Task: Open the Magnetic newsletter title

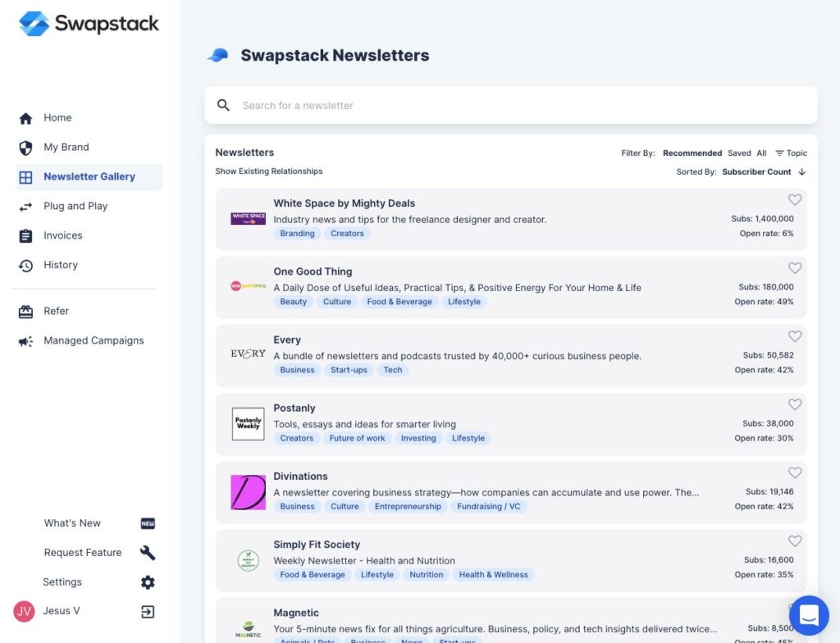Action: click(295, 613)
